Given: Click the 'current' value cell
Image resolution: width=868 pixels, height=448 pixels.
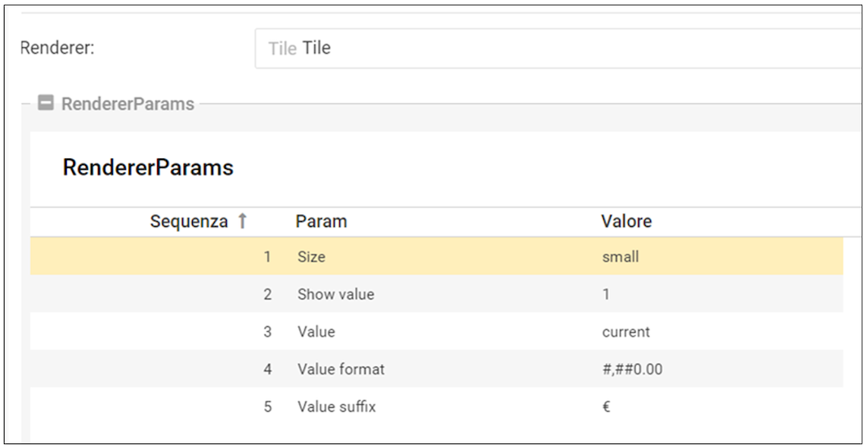Looking at the screenshot, I should click(625, 332).
